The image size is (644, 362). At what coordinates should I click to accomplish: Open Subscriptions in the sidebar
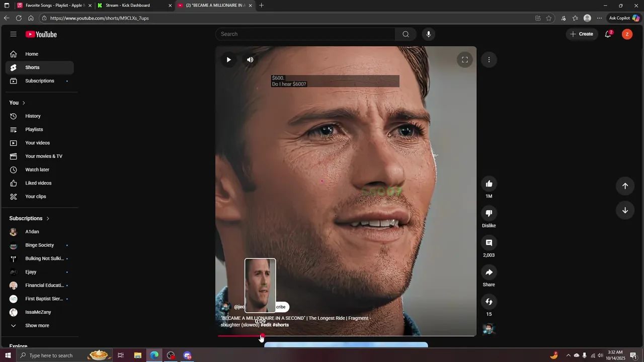click(40, 81)
